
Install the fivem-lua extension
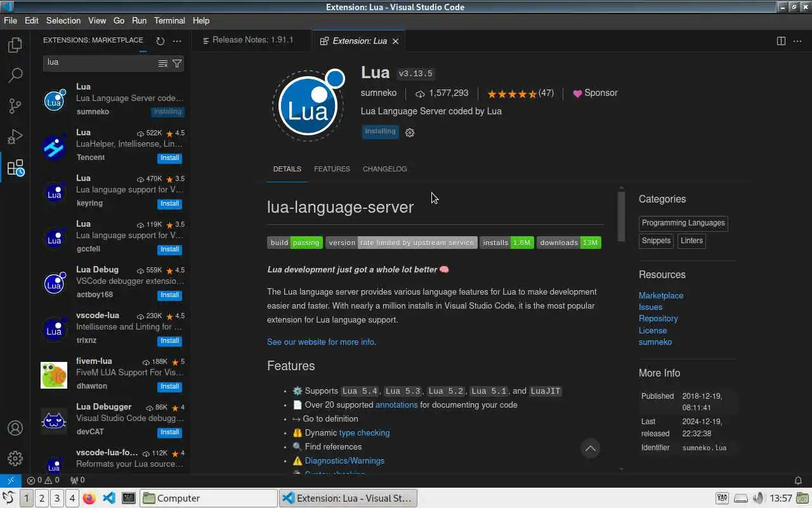(169, 386)
